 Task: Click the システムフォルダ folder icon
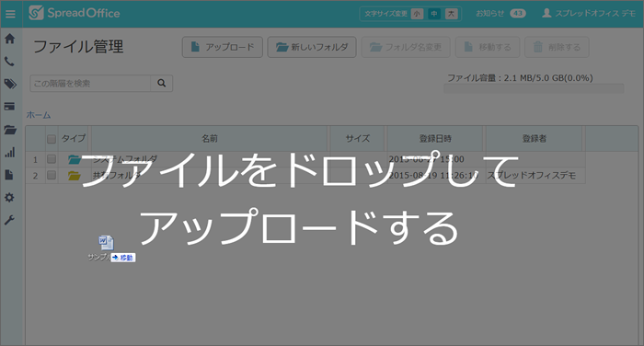click(x=74, y=159)
